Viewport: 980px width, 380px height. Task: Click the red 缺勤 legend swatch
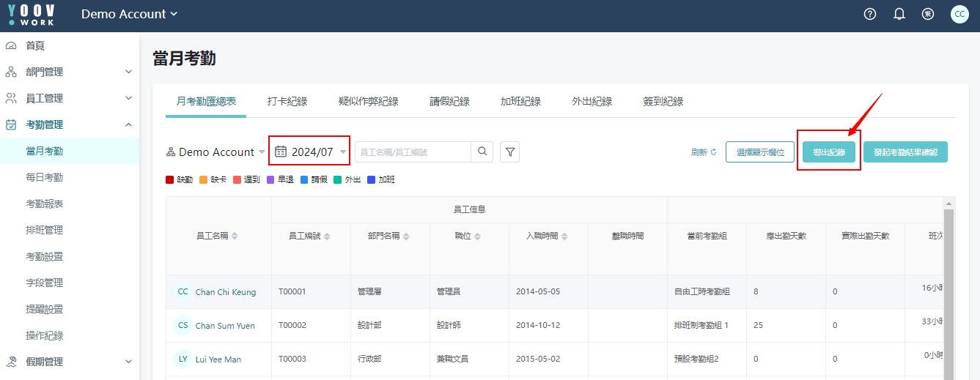tap(170, 179)
